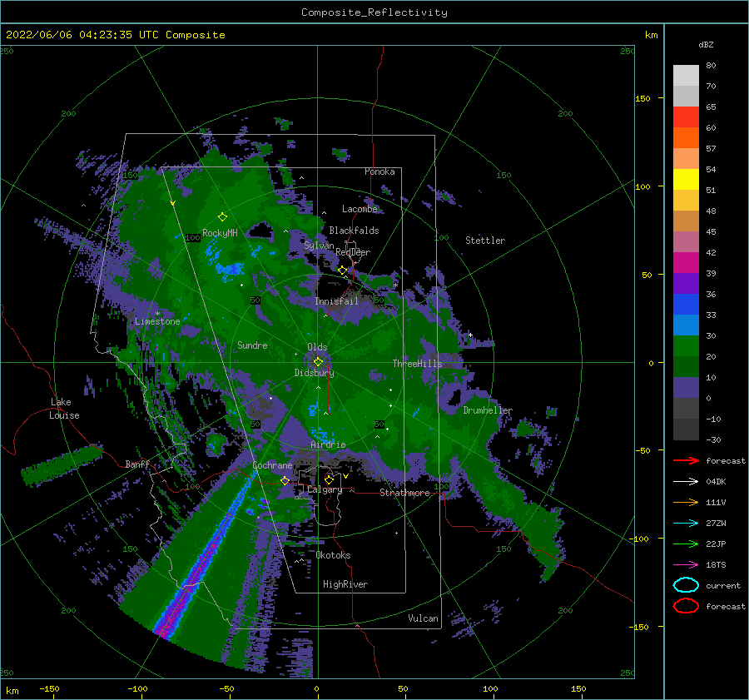
Task: Click the -150 tick on bottom axis
Action: coord(49,688)
